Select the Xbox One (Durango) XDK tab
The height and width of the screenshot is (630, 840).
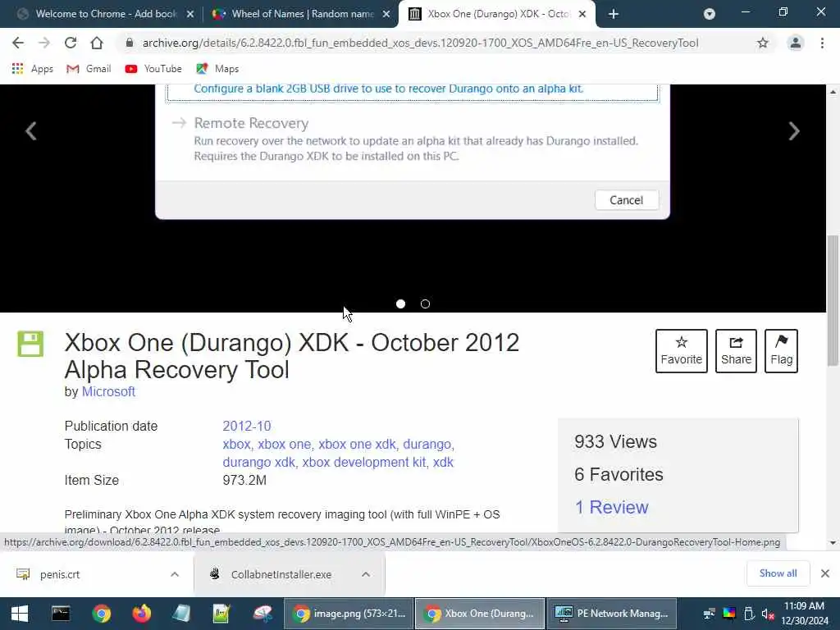click(x=496, y=14)
